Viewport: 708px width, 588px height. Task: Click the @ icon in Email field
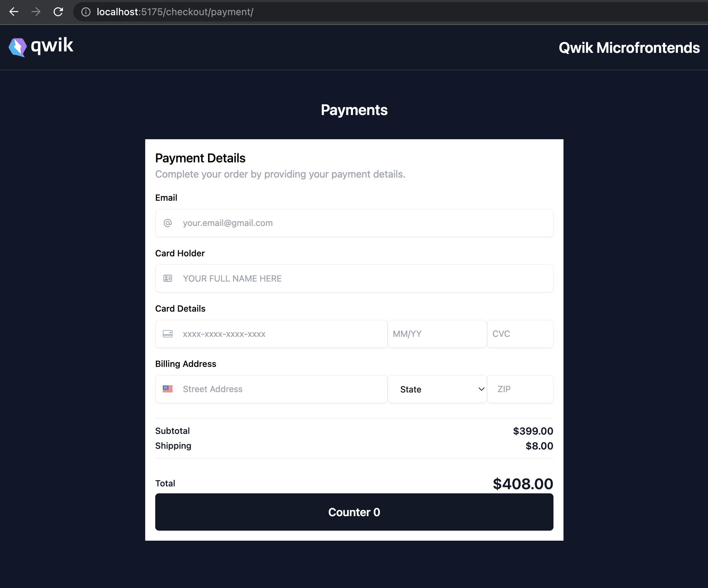coord(168,223)
